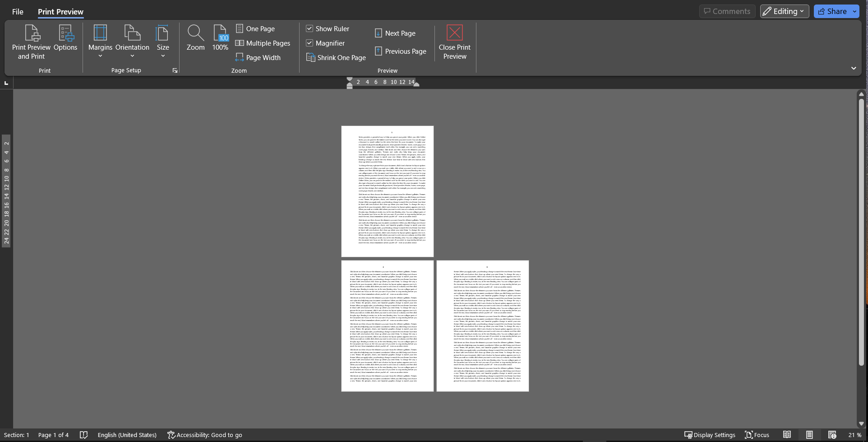Click the Margins grid icon

(100, 33)
